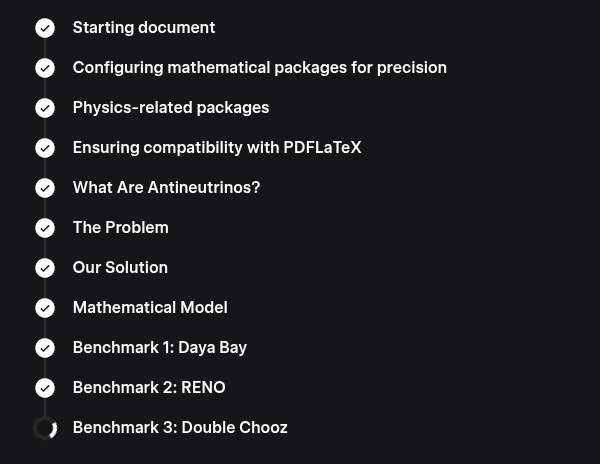Viewport: 600px width, 464px height.
Task: Click the checkmark next to Benchmark 2: RENO
Action: coord(45,388)
